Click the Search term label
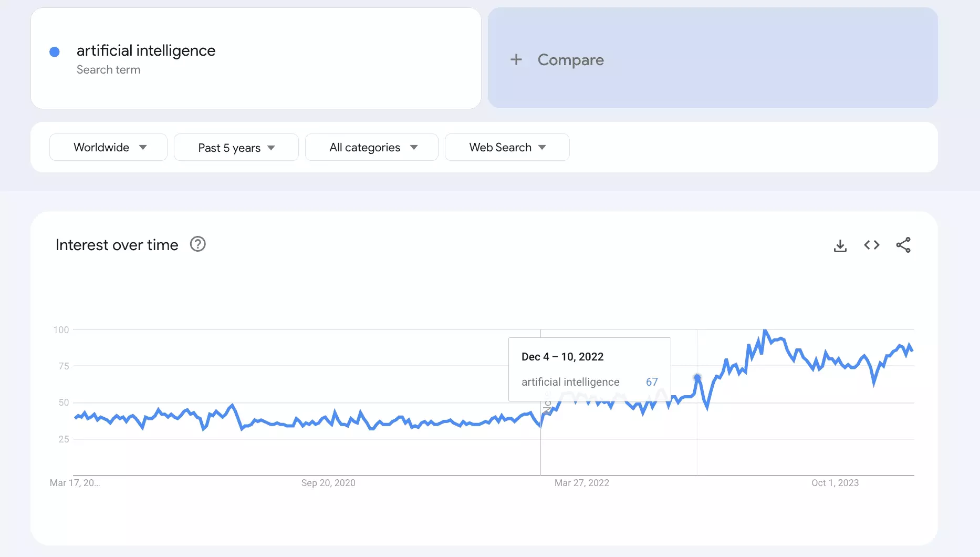 pyautogui.click(x=109, y=69)
